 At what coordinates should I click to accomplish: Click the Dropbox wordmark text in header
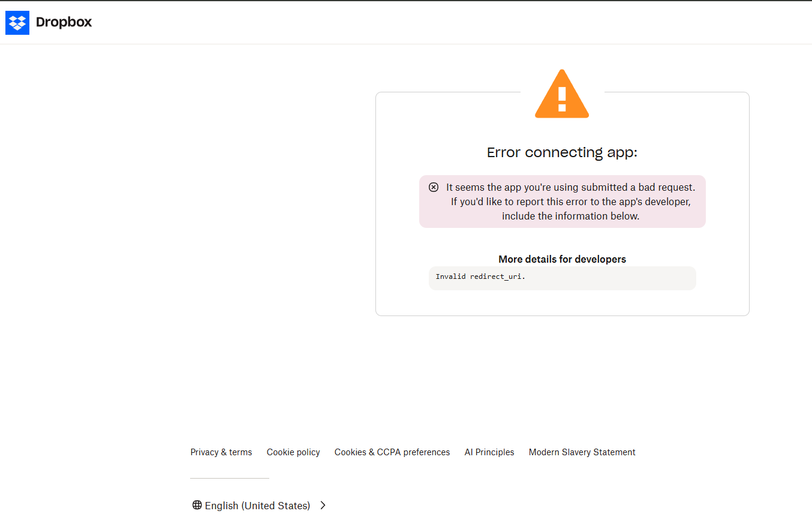(x=64, y=22)
